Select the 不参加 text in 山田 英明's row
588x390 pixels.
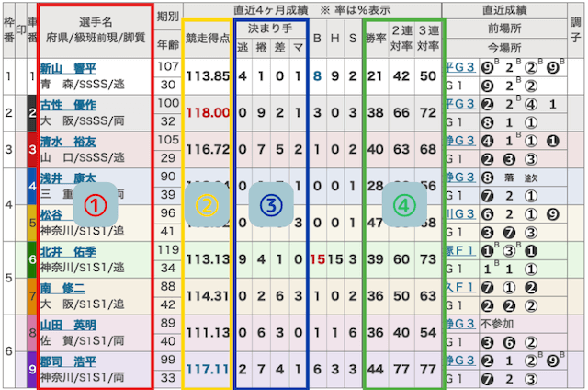pyautogui.click(x=496, y=324)
